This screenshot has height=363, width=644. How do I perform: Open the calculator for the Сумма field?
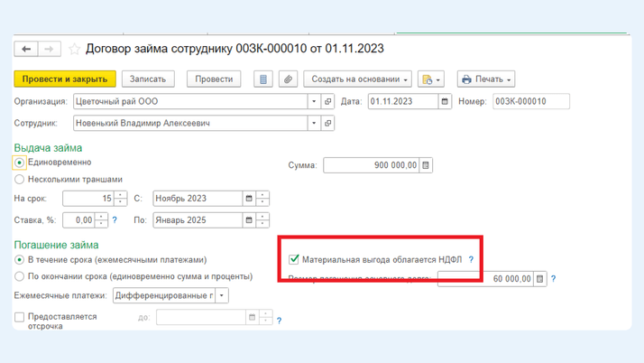point(426,165)
